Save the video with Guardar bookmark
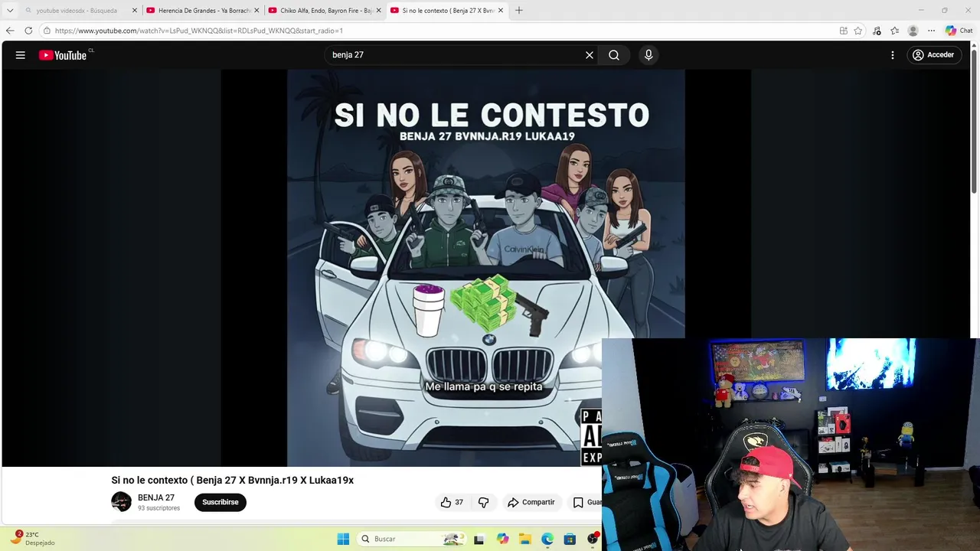 click(587, 502)
